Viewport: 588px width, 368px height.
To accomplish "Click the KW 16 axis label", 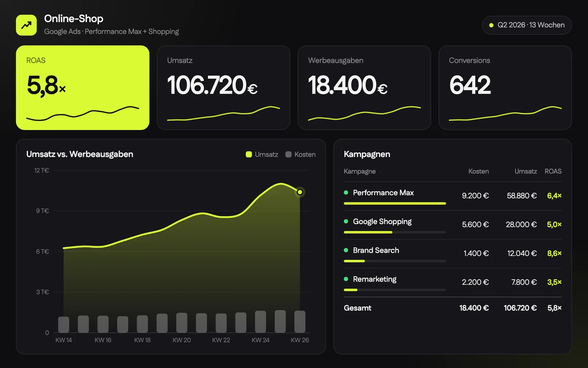I will pos(103,340).
